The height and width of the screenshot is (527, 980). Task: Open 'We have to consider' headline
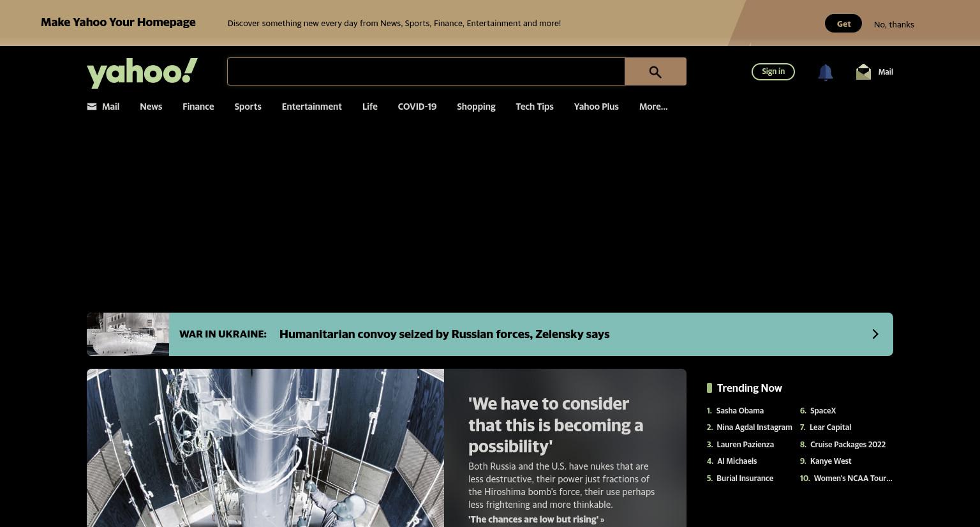pos(556,425)
